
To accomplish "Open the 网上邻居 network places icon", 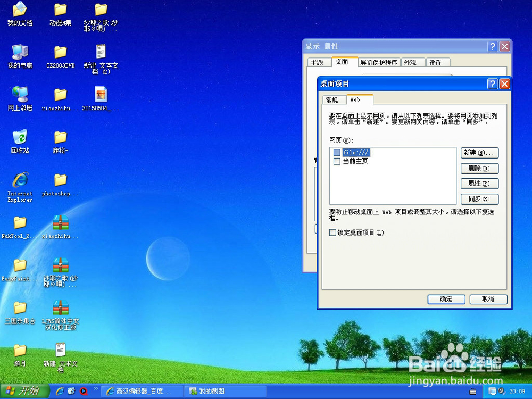I will pos(19,95).
